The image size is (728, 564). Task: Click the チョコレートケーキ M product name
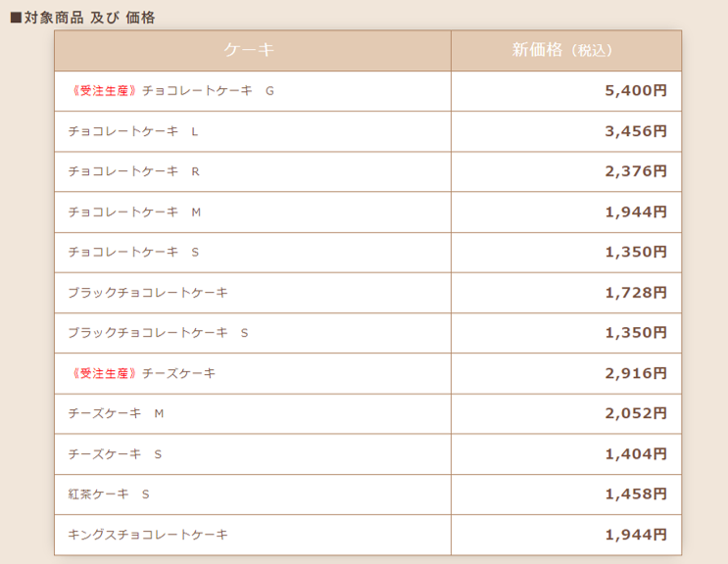(134, 211)
